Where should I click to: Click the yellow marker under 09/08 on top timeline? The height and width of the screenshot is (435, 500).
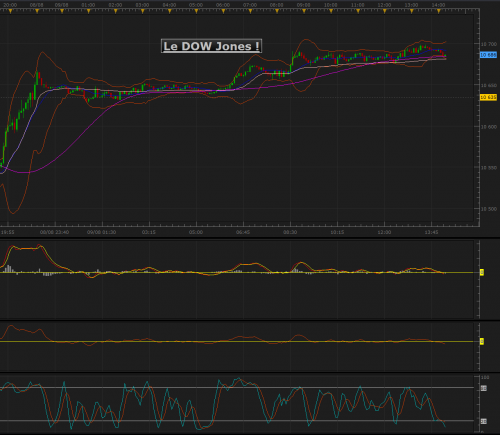(x=62, y=11)
